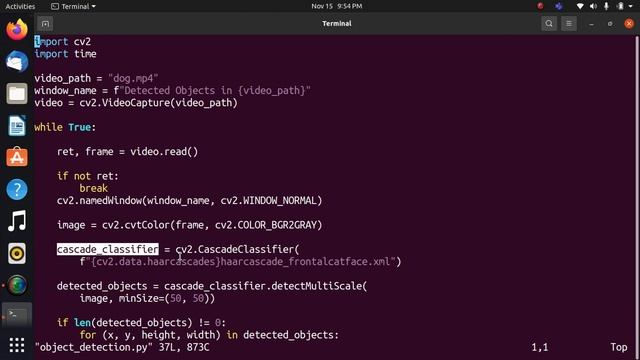Close the Terminal window
640x360 pixels.
629,24
